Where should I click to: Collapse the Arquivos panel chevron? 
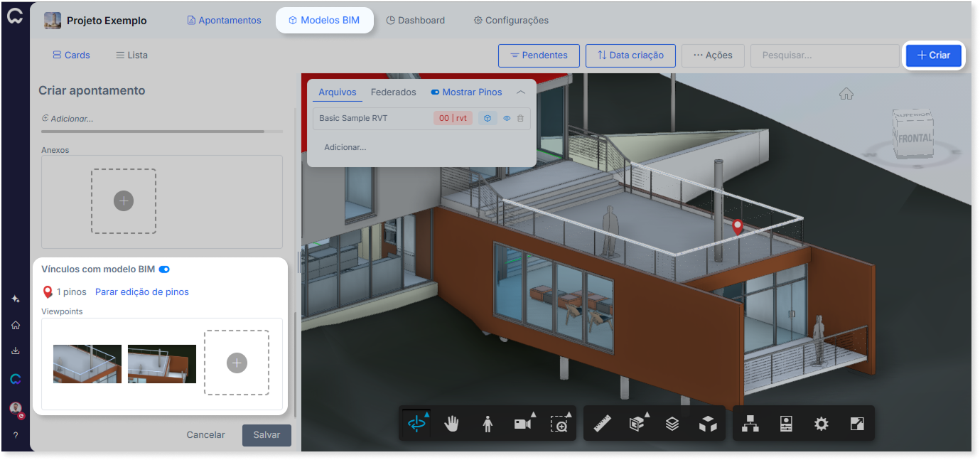point(521,92)
